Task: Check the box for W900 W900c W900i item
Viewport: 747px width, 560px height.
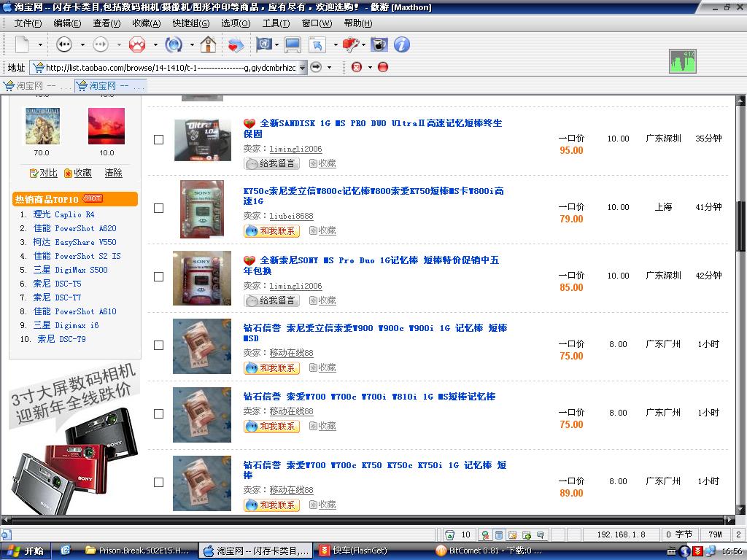Action: [x=158, y=345]
